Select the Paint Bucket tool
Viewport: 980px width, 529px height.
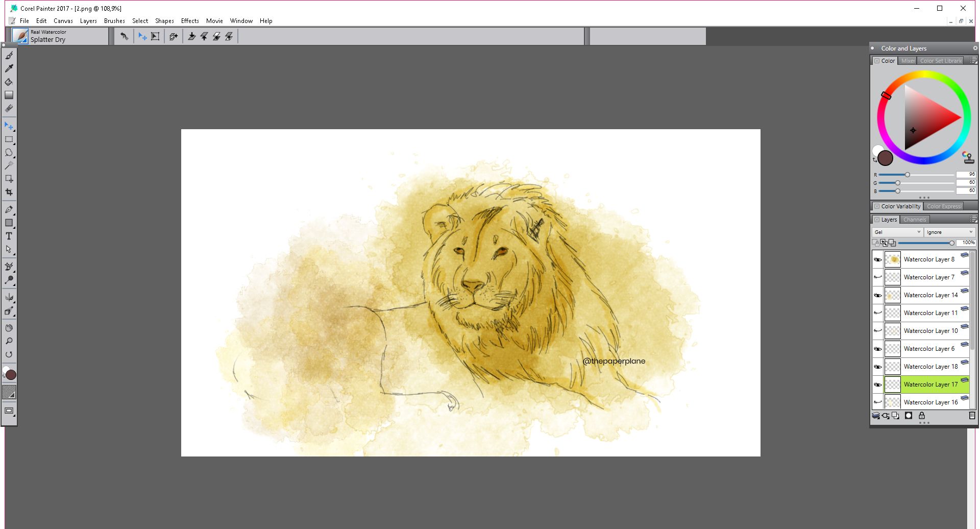(9, 82)
